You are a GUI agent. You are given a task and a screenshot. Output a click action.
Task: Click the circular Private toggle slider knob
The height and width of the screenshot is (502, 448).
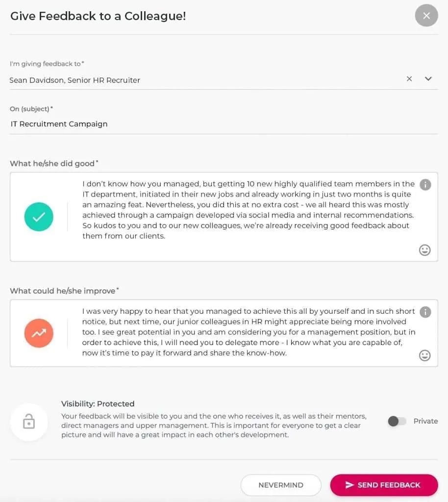(x=393, y=421)
